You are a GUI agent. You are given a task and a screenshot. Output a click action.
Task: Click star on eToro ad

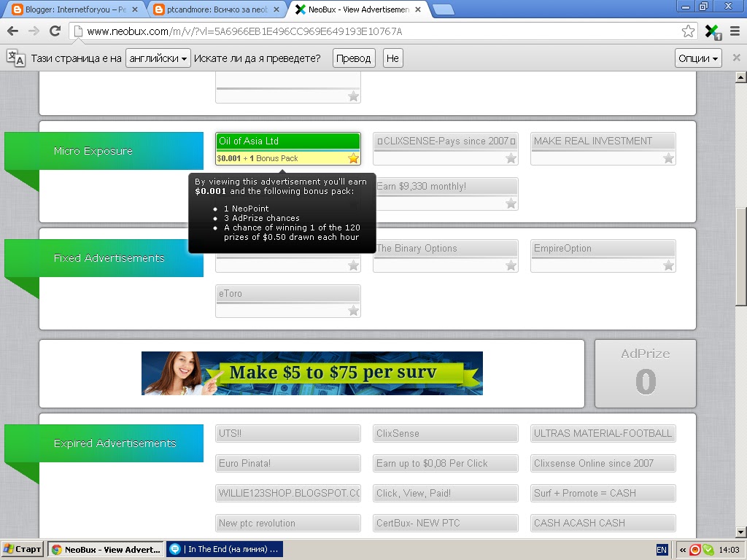tap(353, 311)
